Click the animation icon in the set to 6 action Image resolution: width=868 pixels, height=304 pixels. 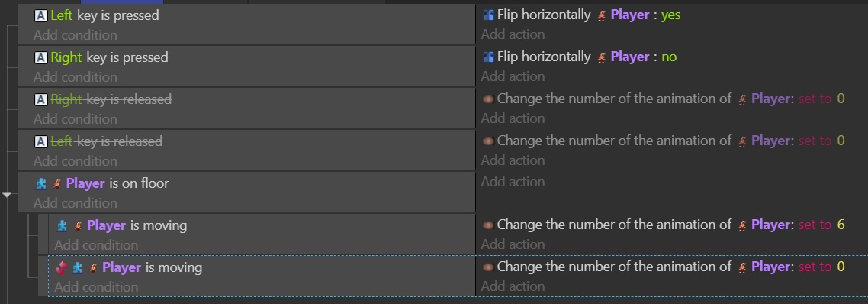pyautogui.click(x=488, y=225)
